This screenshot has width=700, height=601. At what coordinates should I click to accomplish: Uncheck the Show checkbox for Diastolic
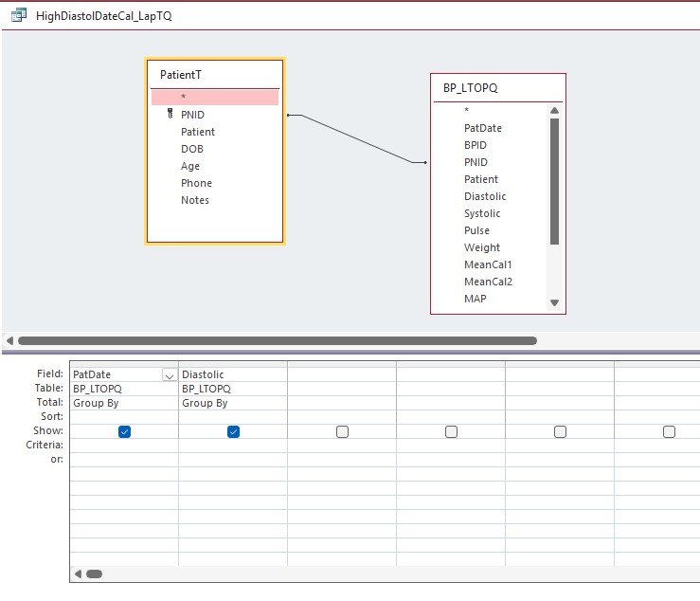tap(233, 431)
